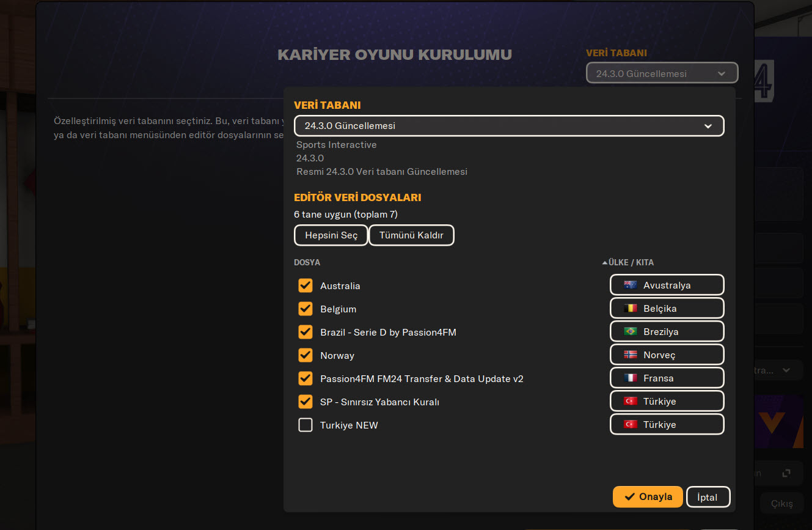This screenshot has height=530, width=812.
Task: Confirm with the Onayla button
Action: [x=648, y=497]
